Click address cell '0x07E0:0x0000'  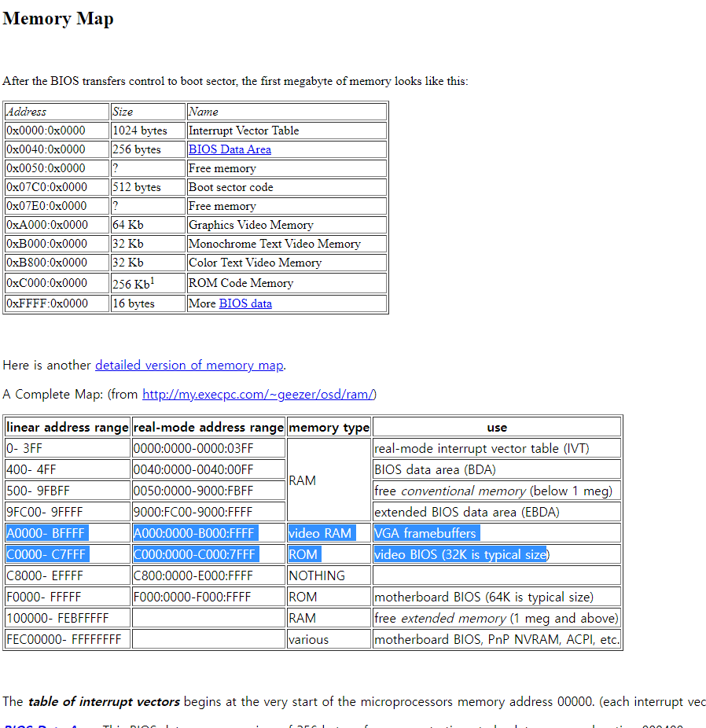[57, 206]
